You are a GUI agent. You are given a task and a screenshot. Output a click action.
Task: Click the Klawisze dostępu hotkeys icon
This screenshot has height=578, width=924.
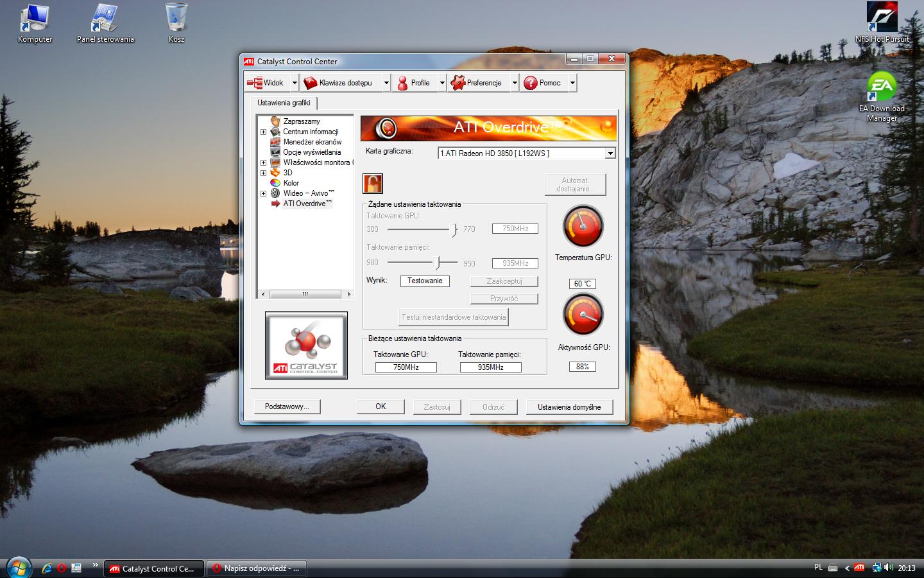[311, 83]
